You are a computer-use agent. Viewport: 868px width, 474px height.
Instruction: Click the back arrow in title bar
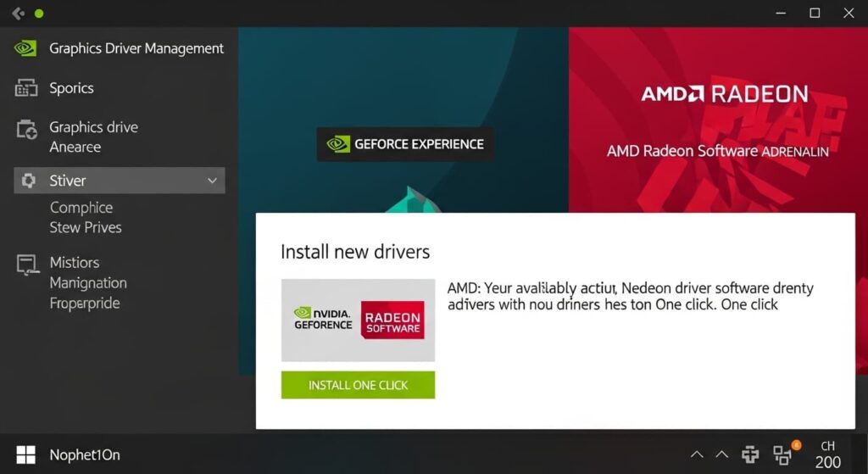[x=19, y=14]
